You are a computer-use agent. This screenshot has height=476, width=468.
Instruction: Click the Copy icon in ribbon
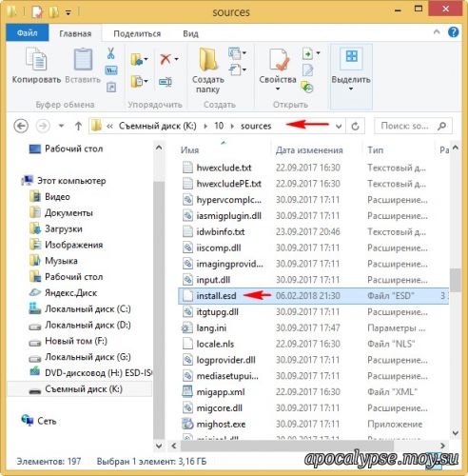(x=36, y=59)
